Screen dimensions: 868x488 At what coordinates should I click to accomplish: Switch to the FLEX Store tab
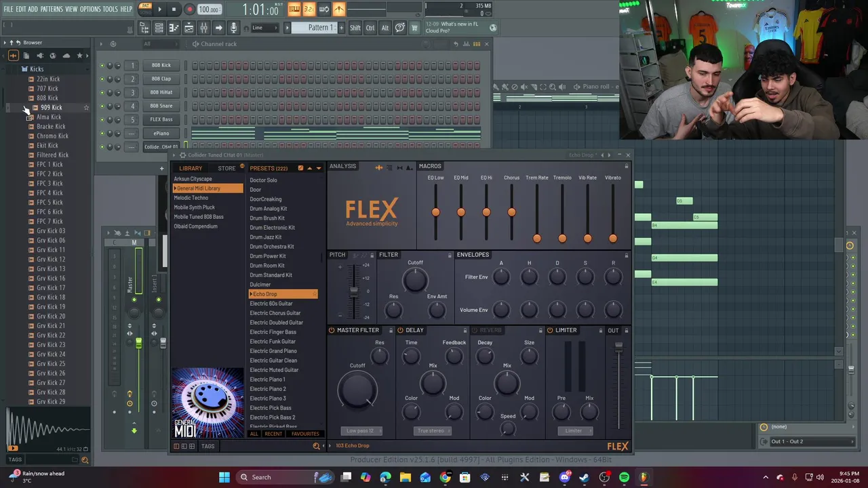pos(226,168)
